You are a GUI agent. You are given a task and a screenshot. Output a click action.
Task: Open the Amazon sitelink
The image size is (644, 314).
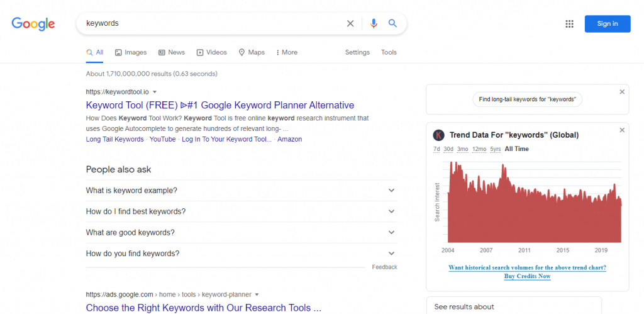289,139
